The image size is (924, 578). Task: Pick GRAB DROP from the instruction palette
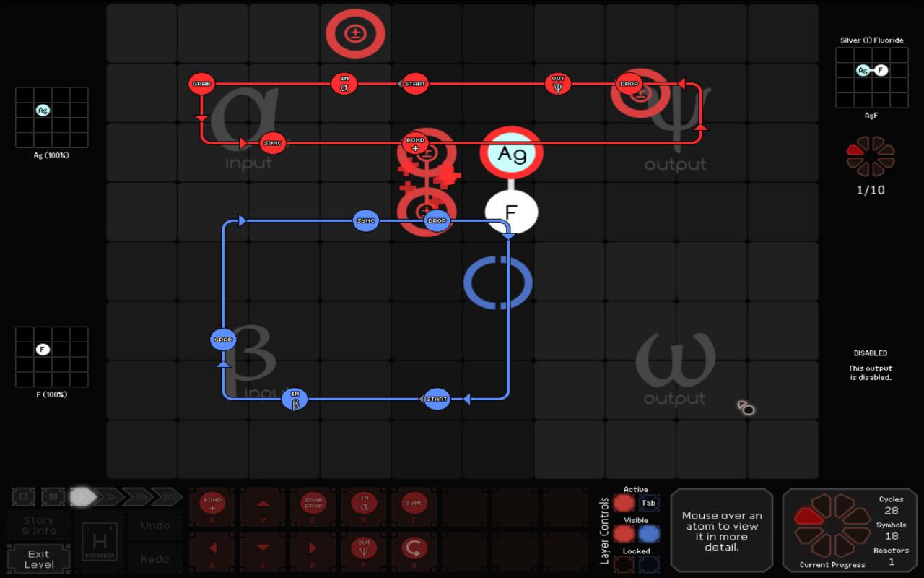313,505
